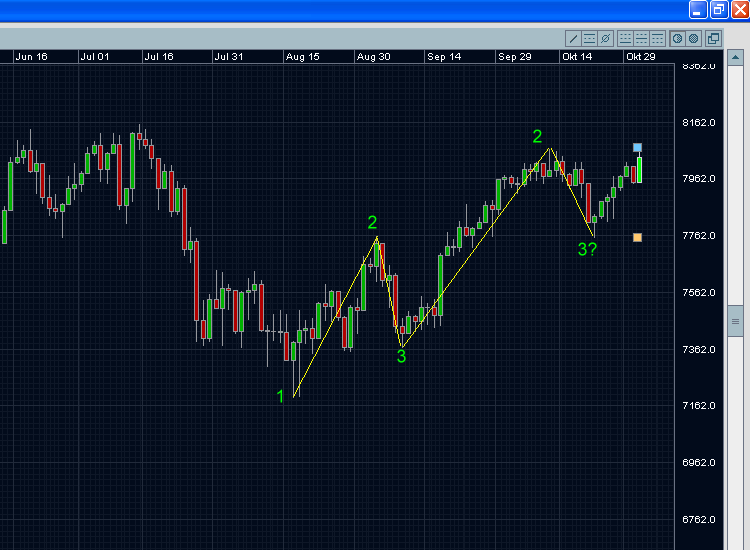Click the overlapping windows detach icon
This screenshot has height=550, width=750.
[713, 39]
